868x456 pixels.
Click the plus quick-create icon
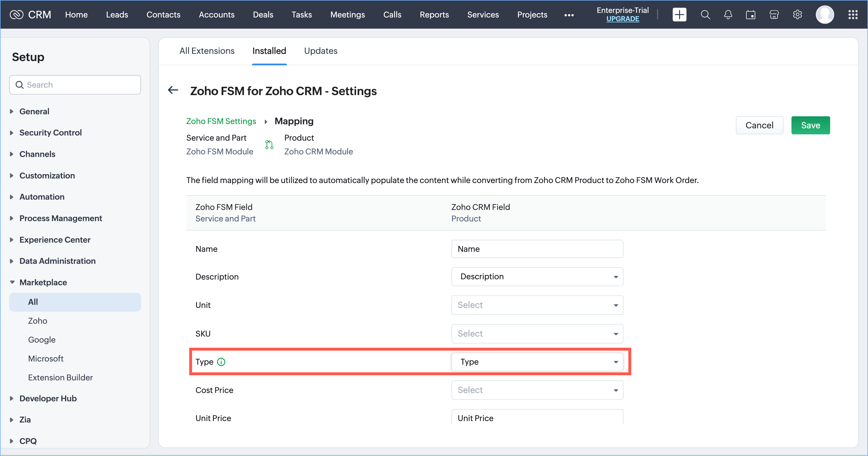pyautogui.click(x=679, y=15)
